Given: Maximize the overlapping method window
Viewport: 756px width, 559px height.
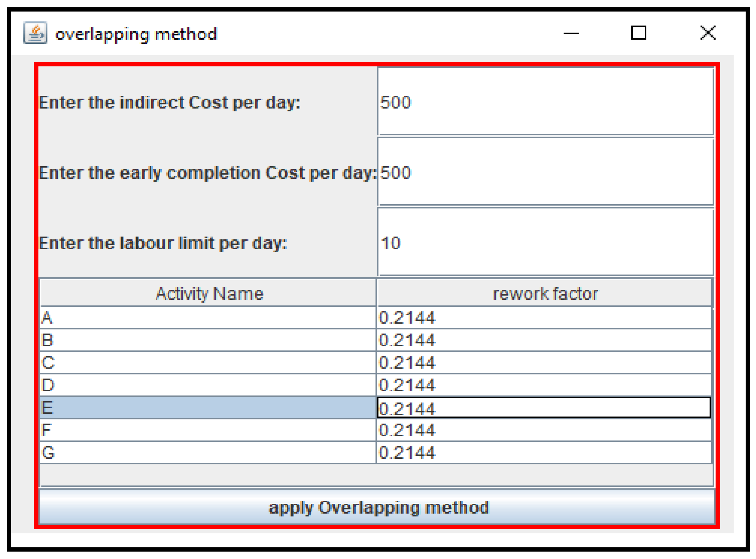Looking at the screenshot, I should click(639, 33).
